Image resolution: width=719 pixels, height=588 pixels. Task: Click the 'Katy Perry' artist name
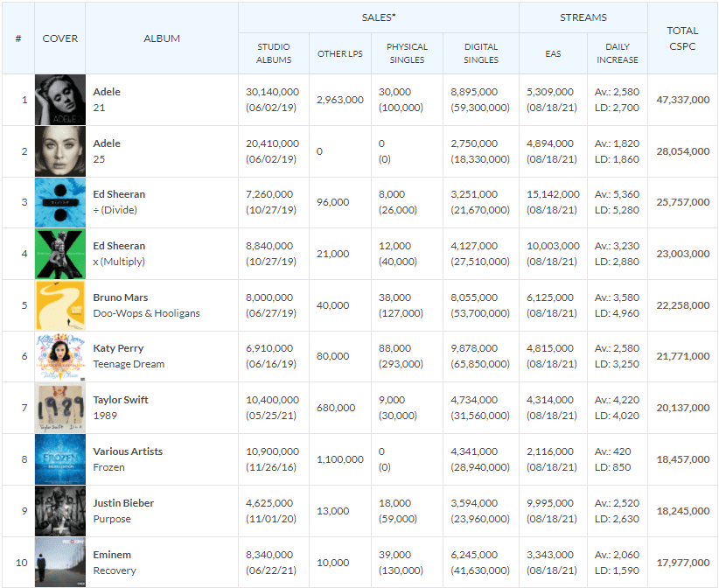[x=118, y=348]
